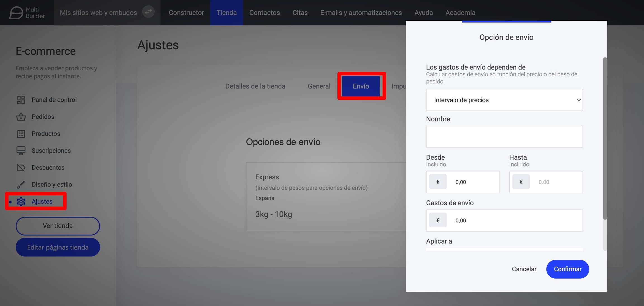Viewport: 644px width, 306px height.
Task: Click the switch-sites arrows icon
Action: [x=148, y=12]
